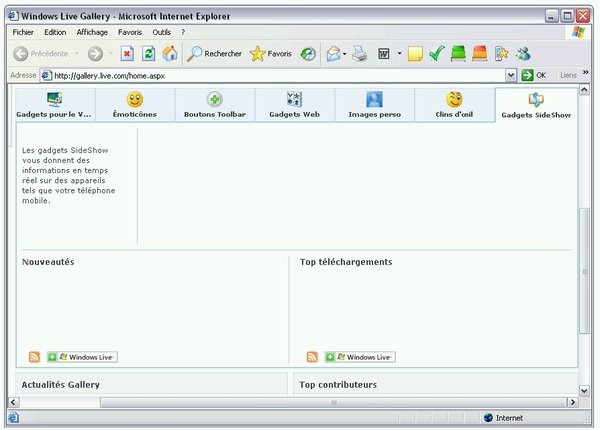Image resolution: width=600 pixels, height=430 pixels.
Task: Open Rechercher search magnifier
Action: pyautogui.click(x=215, y=54)
